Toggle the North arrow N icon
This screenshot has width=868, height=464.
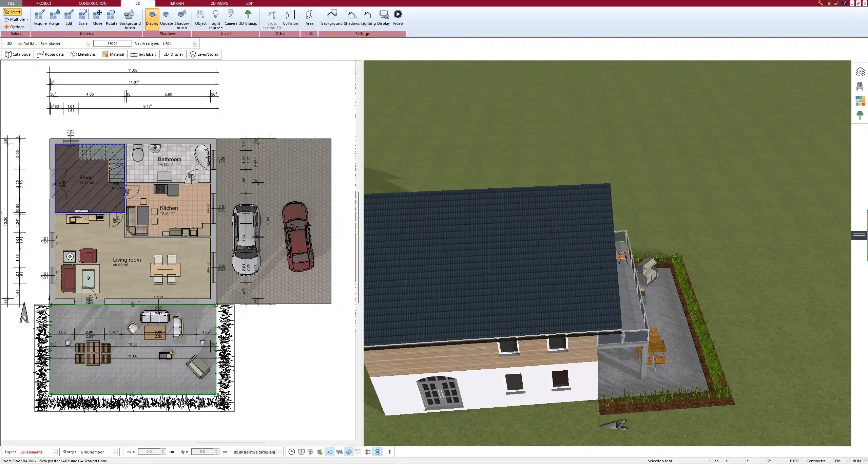(x=377, y=452)
